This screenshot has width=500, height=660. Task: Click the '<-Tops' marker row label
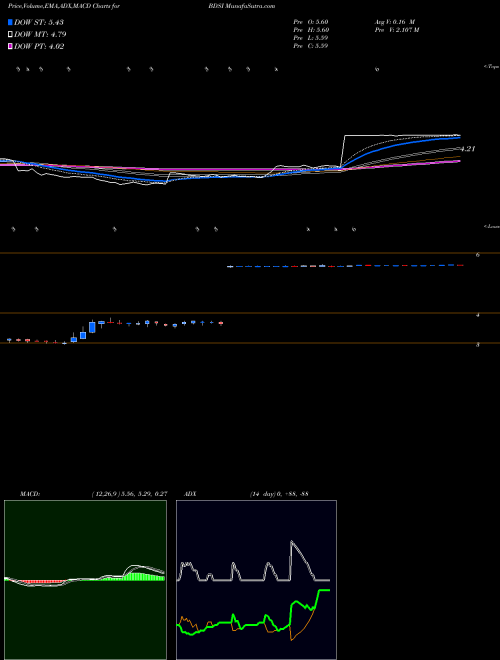[x=492, y=67]
